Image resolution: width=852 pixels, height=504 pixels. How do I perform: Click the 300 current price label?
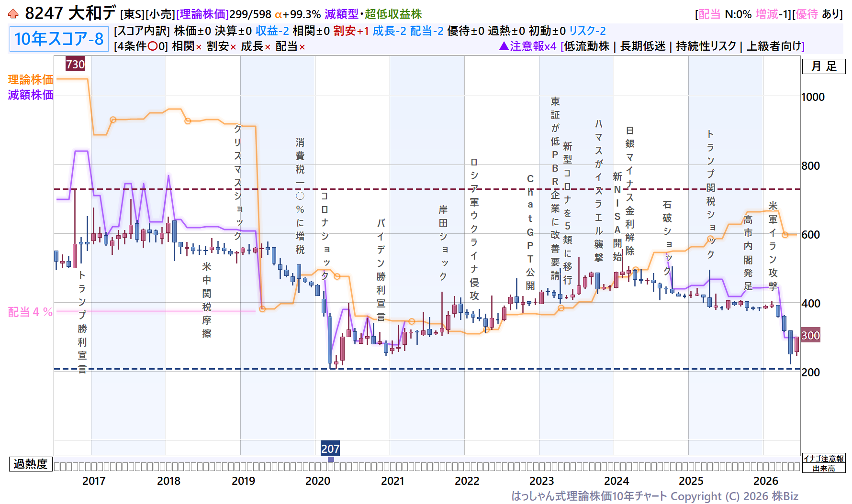click(810, 335)
